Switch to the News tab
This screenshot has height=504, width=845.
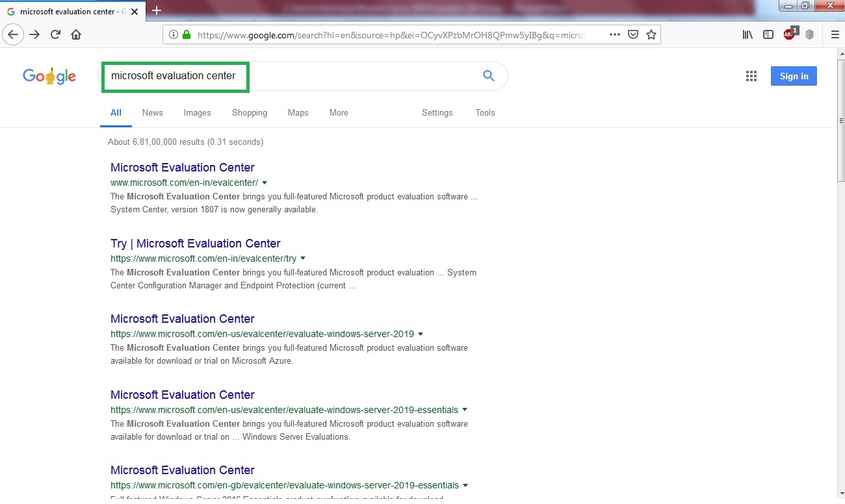click(x=152, y=112)
